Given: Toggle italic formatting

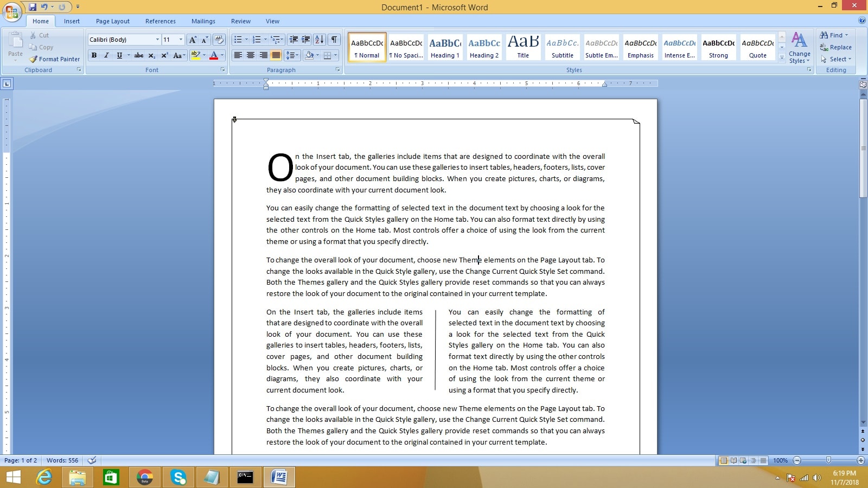Looking at the screenshot, I should coord(106,55).
